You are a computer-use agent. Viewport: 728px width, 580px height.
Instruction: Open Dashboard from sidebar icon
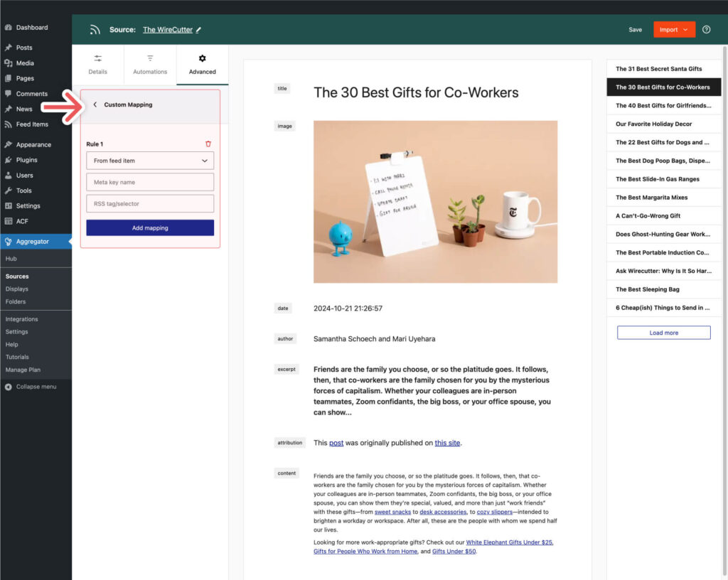click(x=8, y=28)
